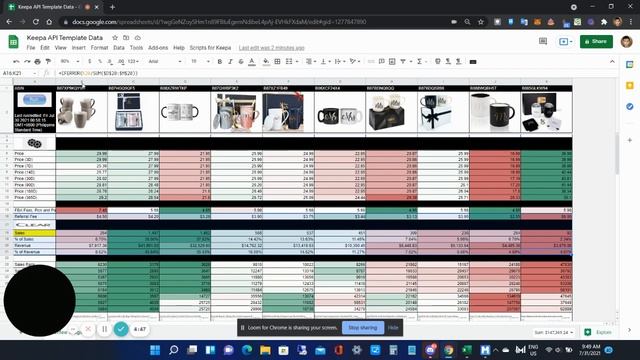Go to the Sheets home icon
640x360 pixels.
pyautogui.click(x=13, y=42)
